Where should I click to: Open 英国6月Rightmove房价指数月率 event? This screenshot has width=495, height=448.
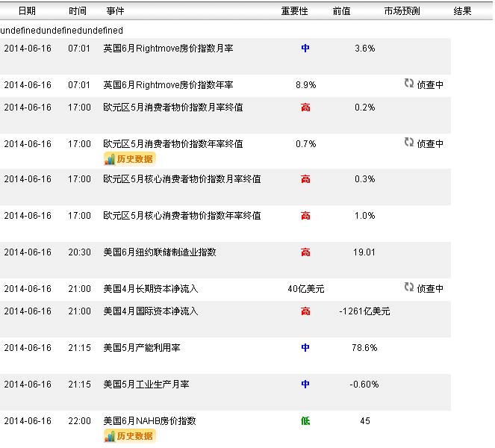[x=168, y=49]
